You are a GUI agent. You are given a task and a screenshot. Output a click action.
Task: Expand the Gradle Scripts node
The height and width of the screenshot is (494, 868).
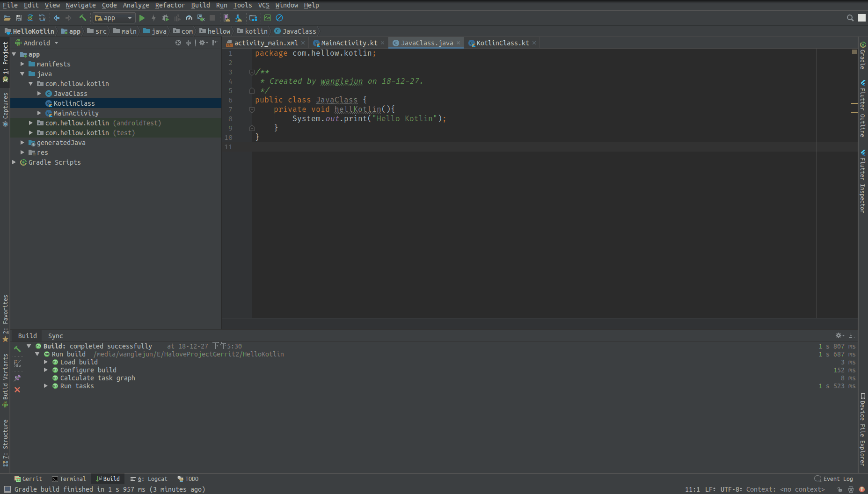(14, 162)
